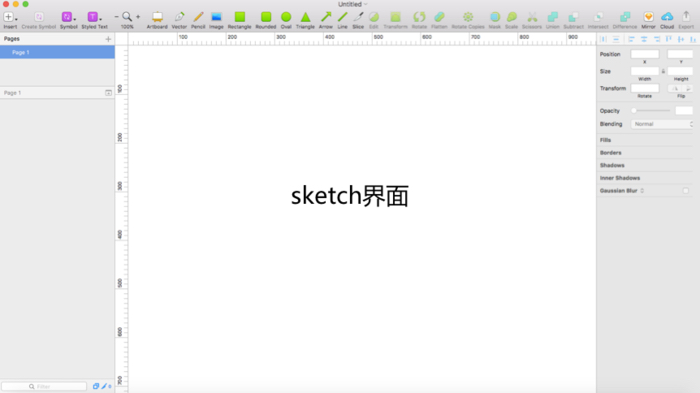Screen dimensions: 700x393
Task: Click the Edit toolbar icon
Action: (x=374, y=17)
